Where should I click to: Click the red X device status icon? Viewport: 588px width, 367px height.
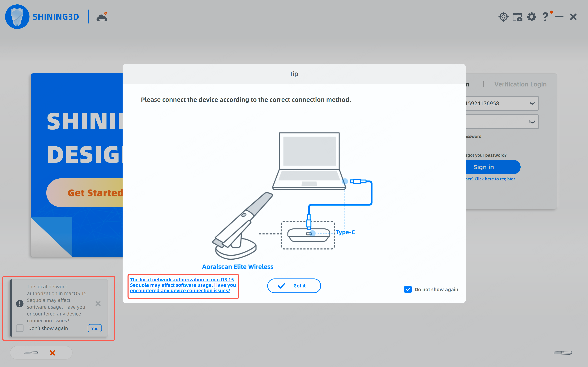[x=52, y=352]
